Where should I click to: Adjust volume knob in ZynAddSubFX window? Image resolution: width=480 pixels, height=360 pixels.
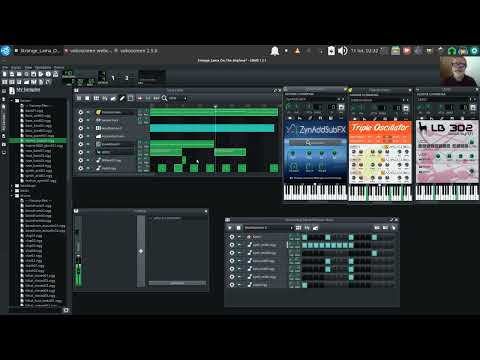pos(290,107)
